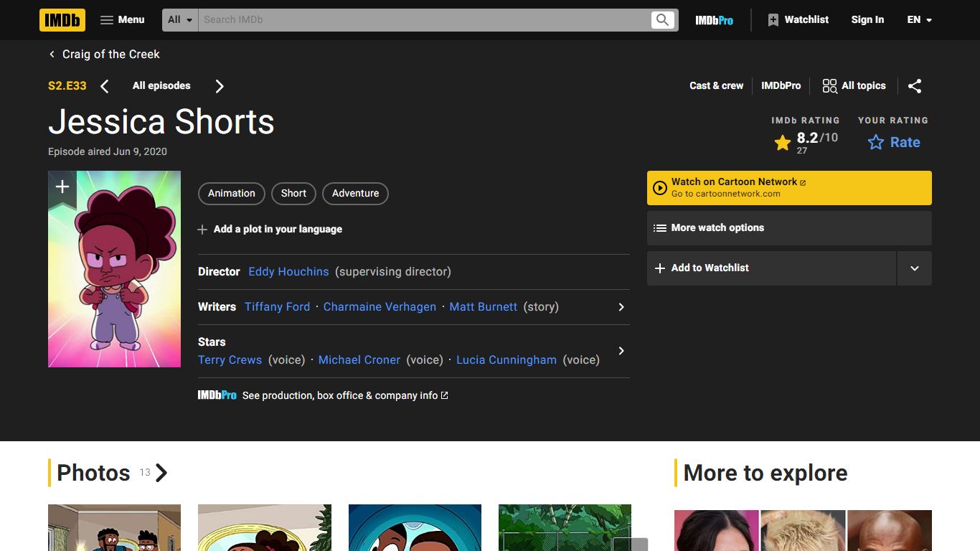Screen dimensions: 980x551
Task: Open Lucia Cunningham page
Action: (507, 360)
